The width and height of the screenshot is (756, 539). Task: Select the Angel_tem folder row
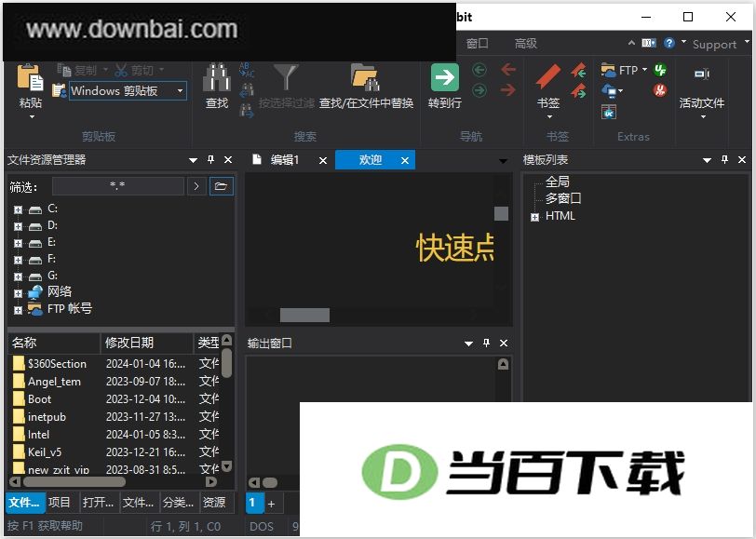point(114,382)
